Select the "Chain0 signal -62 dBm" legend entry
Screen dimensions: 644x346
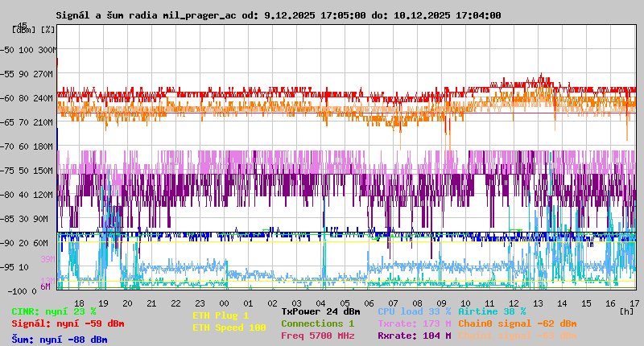point(518,323)
